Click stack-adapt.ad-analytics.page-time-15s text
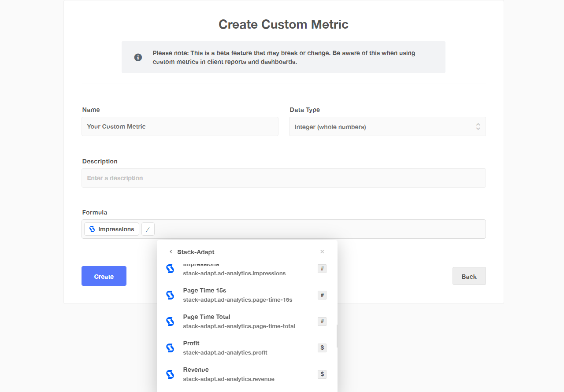 pyautogui.click(x=237, y=300)
